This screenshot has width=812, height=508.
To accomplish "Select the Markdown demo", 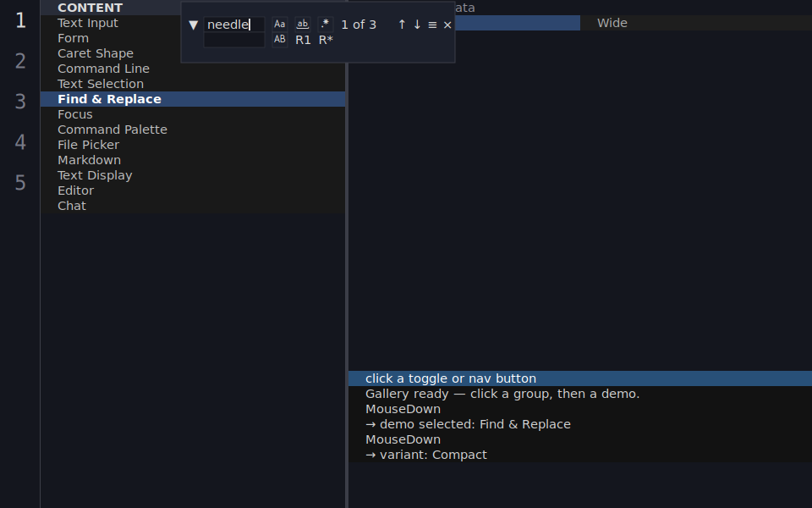I will pyautogui.click(x=193, y=160).
